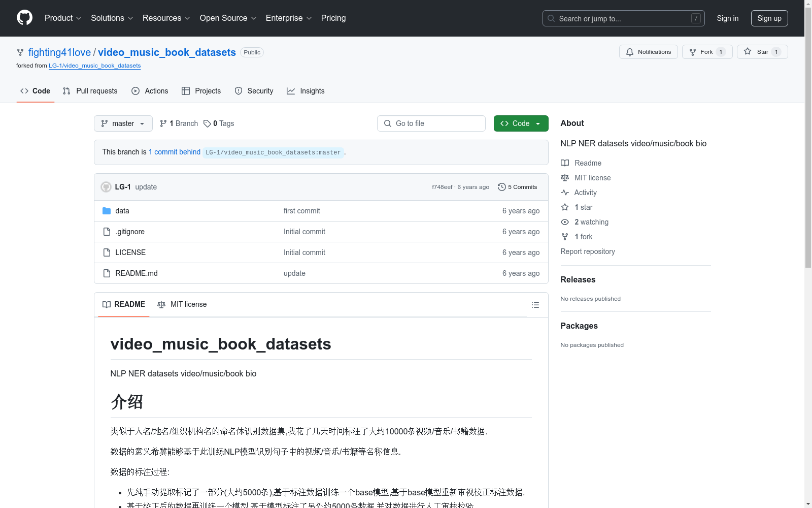Open the 1 commit behind comparison
812x508 pixels.
pyautogui.click(x=175, y=152)
